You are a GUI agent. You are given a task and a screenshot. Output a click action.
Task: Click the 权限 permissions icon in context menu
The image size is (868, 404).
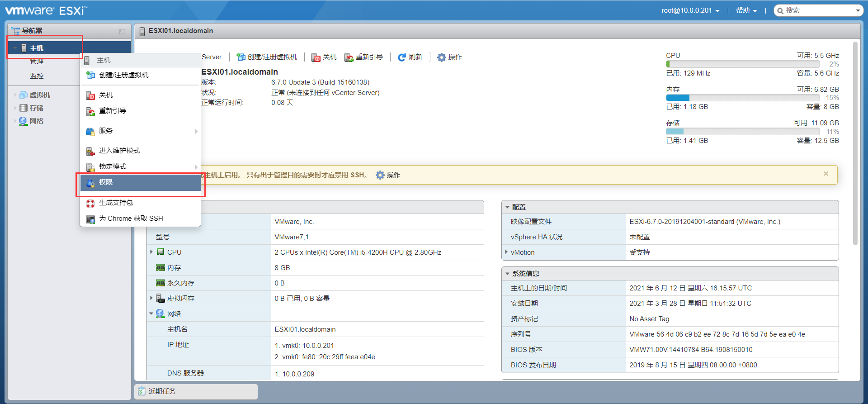[90, 183]
